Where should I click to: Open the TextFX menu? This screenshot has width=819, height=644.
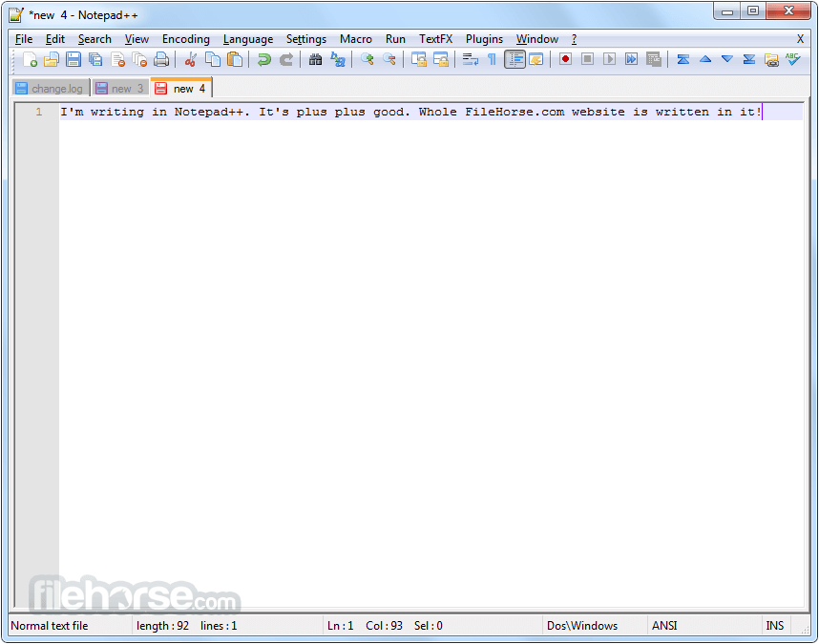(x=435, y=39)
